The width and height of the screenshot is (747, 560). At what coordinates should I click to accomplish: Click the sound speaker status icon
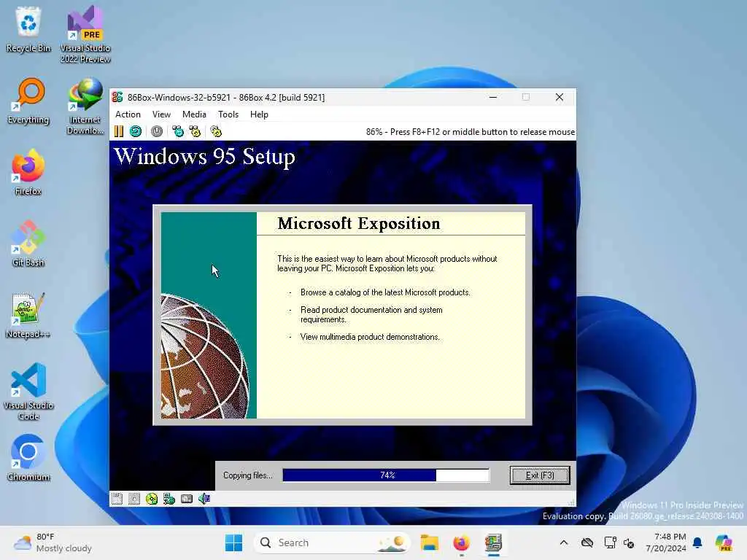click(204, 499)
